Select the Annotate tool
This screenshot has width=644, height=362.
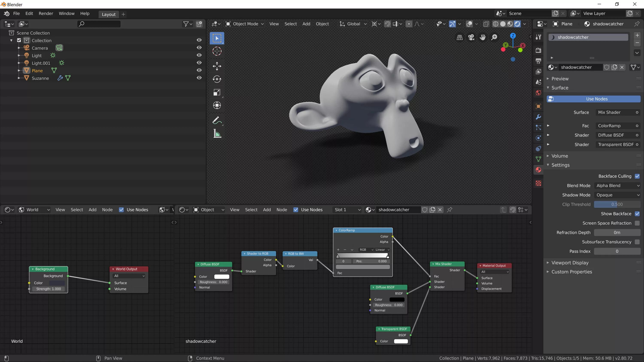pyautogui.click(x=217, y=121)
